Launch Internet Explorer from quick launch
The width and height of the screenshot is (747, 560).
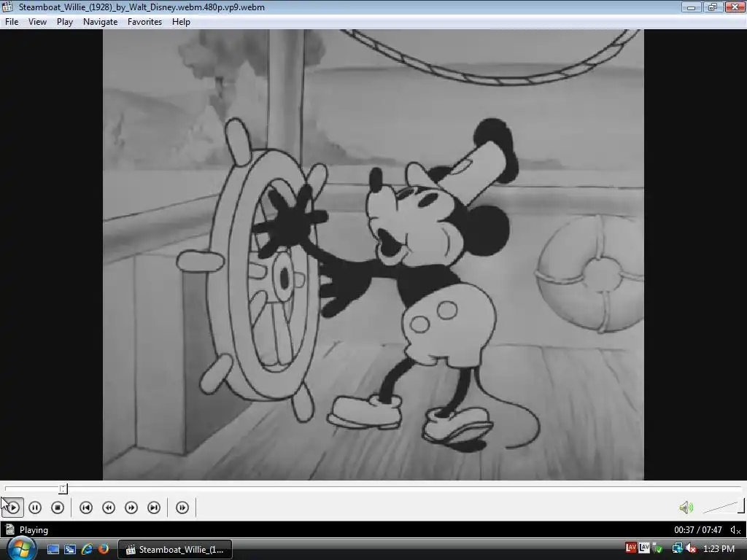[87, 550]
